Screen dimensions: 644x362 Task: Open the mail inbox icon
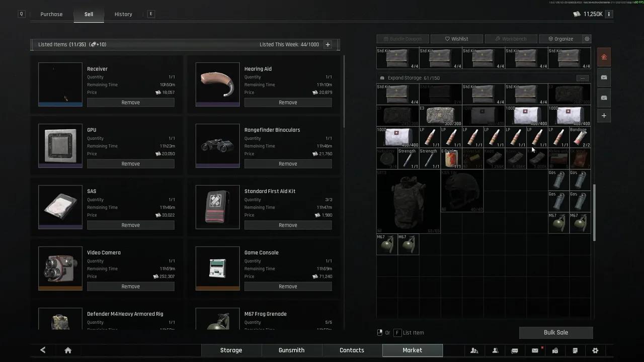tap(535, 350)
